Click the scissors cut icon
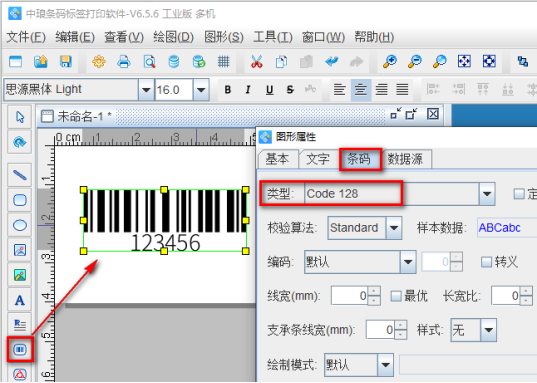This screenshot has height=383, width=537. [x=257, y=62]
